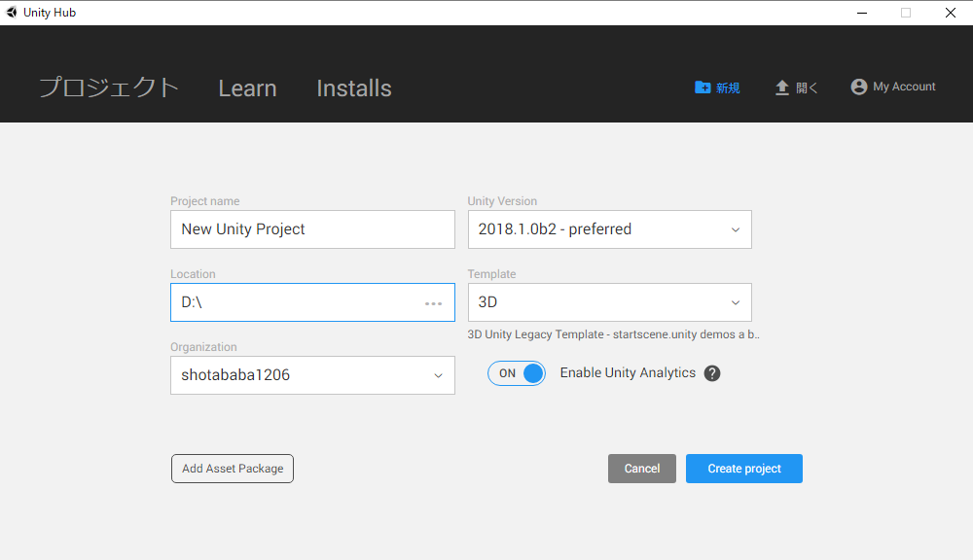
Task: Expand the Template dropdown showing 3D
Action: [x=609, y=302]
